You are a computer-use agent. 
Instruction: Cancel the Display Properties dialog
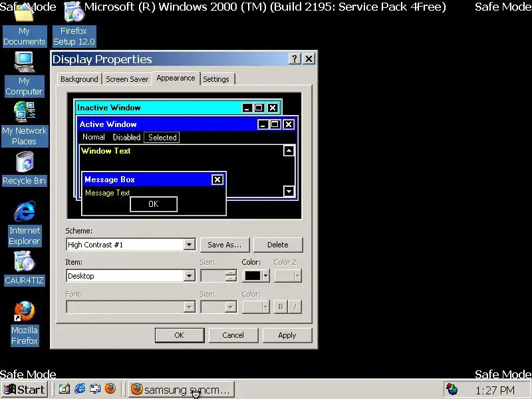[233, 335]
